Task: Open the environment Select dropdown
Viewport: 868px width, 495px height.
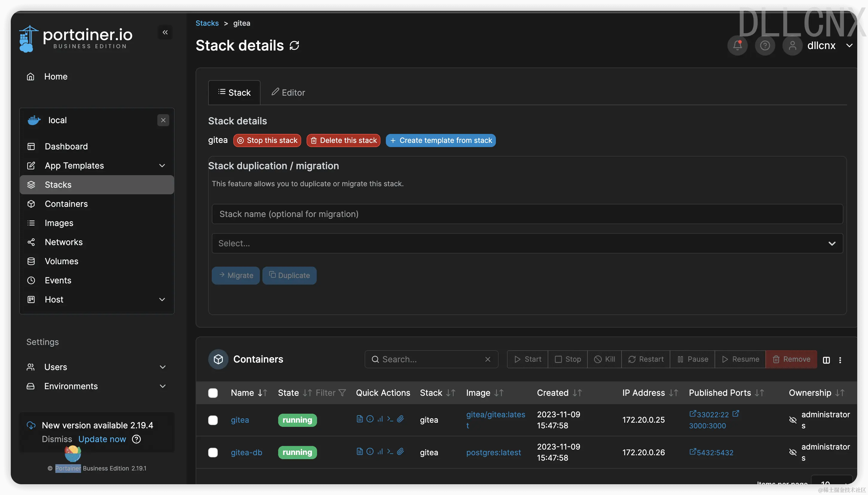Action: (x=527, y=243)
